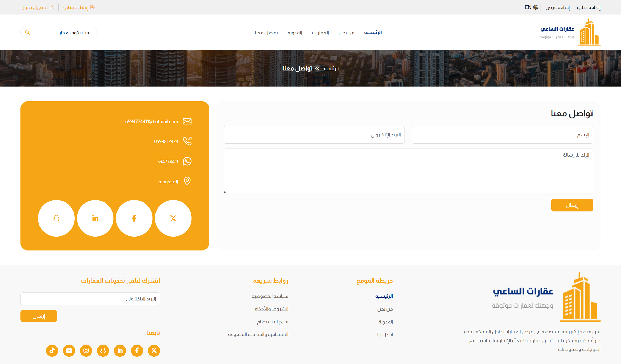Open سياسة الخصوصية footer link
621x364 pixels.
(x=270, y=296)
